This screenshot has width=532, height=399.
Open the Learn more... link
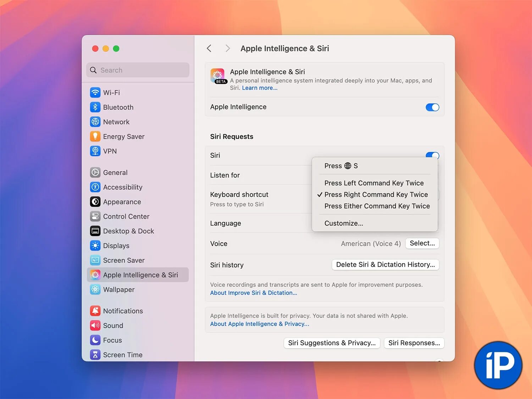[x=260, y=88]
